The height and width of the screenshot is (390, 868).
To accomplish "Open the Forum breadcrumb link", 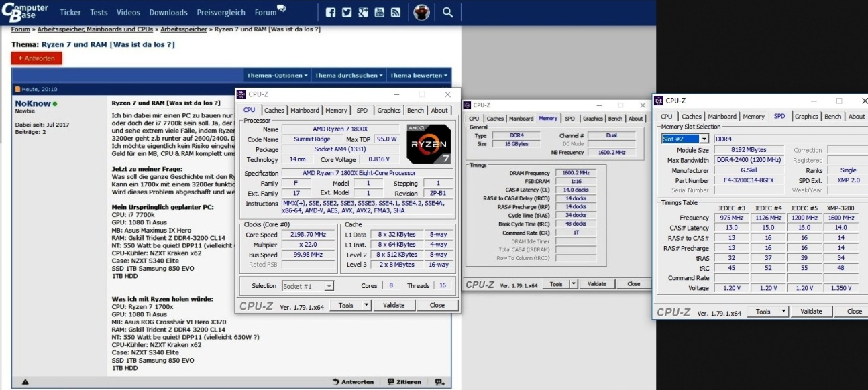I will coord(20,29).
